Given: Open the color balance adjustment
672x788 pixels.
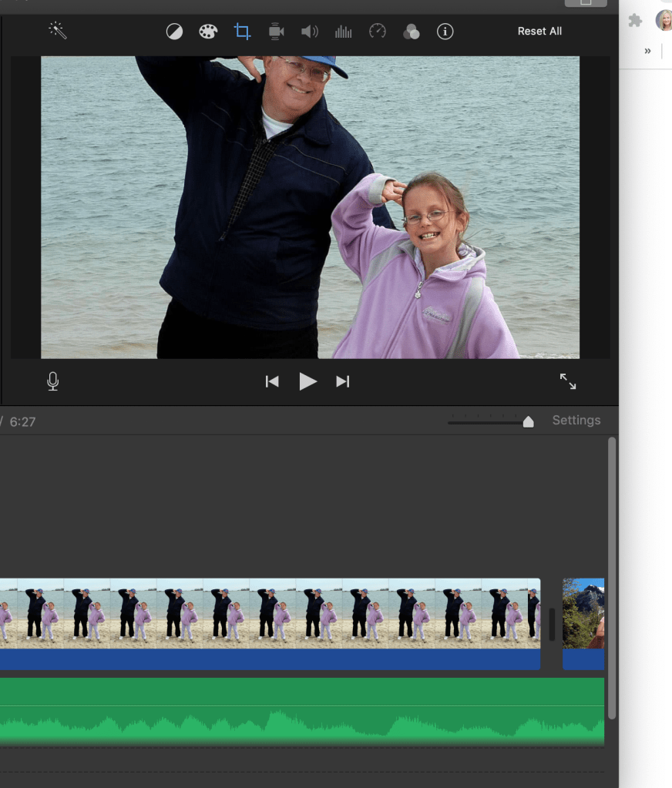Looking at the screenshot, I should pos(175,32).
